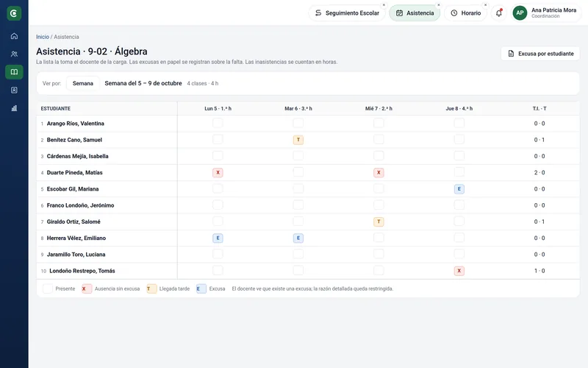Close the Seguimiento Escolar tab
This screenshot has height=368, width=588.
click(x=384, y=5)
